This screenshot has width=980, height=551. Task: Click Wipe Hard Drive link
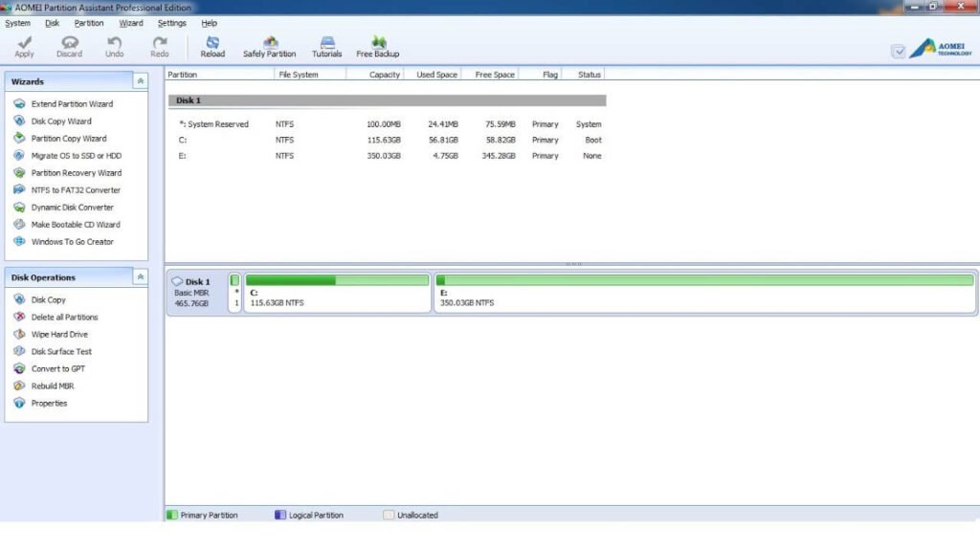(x=59, y=335)
